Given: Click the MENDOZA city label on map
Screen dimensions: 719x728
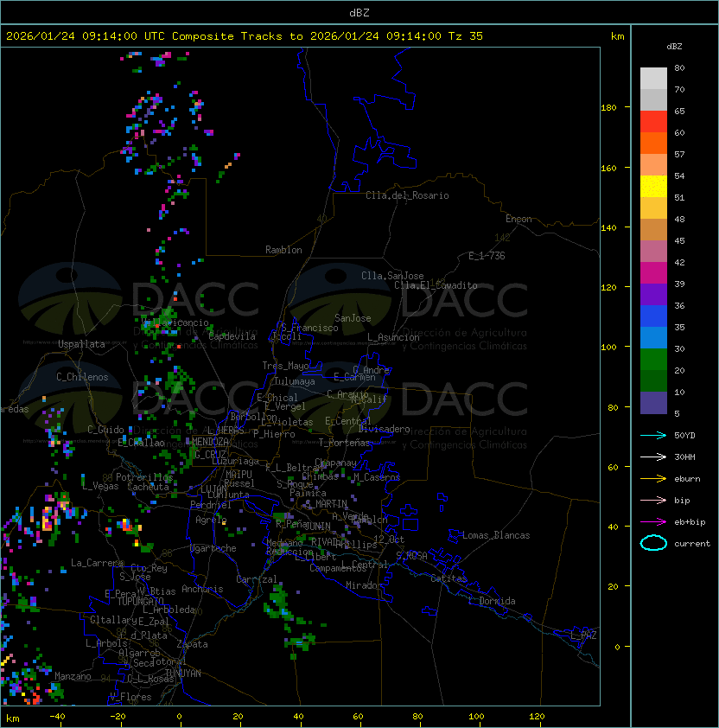Looking at the screenshot, I should 211,442.
